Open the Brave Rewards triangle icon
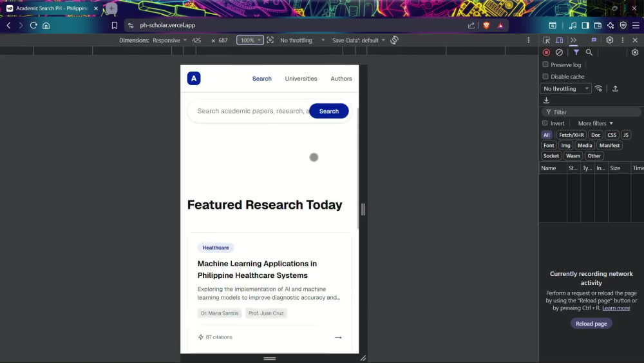The width and height of the screenshot is (644, 363). tap(500, 26)
